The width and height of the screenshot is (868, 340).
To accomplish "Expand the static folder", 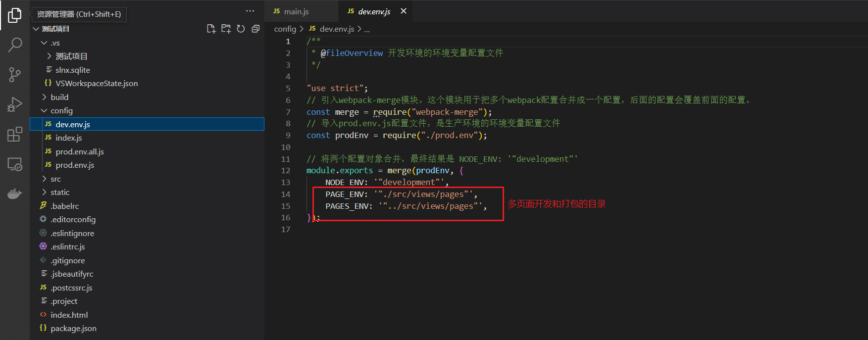I will tap(60, 193).
